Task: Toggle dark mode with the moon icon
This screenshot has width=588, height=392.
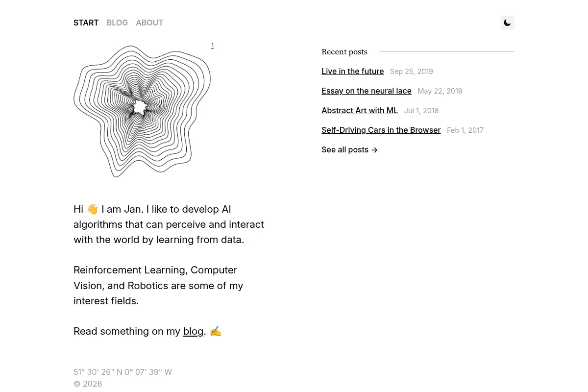Action: click(x=507, y=23)
